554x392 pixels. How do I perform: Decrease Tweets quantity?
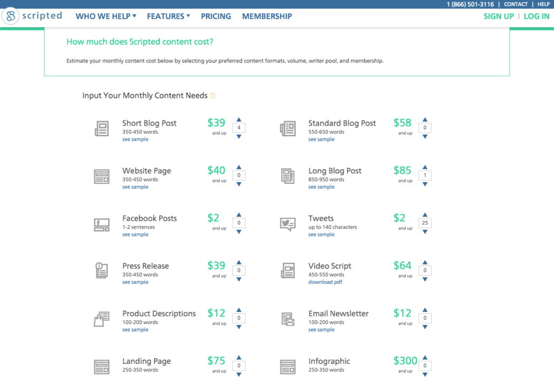pyautogui.click(x=425, y=231)
